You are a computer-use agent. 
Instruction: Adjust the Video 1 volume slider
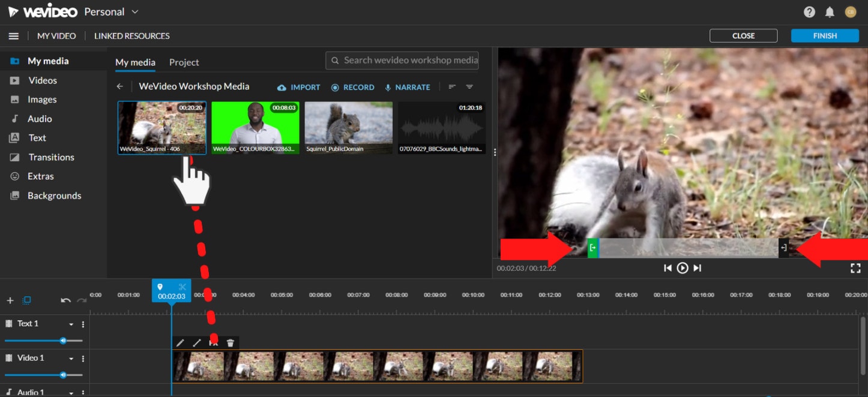63,375
